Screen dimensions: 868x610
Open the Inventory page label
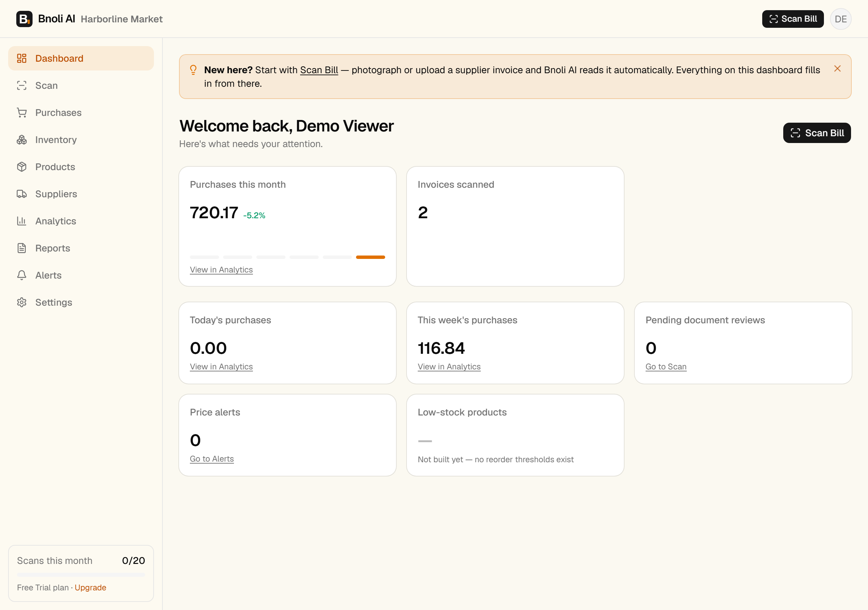point(56,140)
